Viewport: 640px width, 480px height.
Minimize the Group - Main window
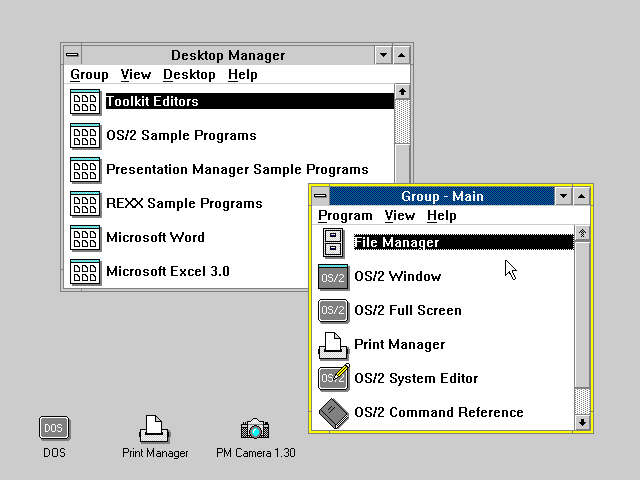point(563,196)
